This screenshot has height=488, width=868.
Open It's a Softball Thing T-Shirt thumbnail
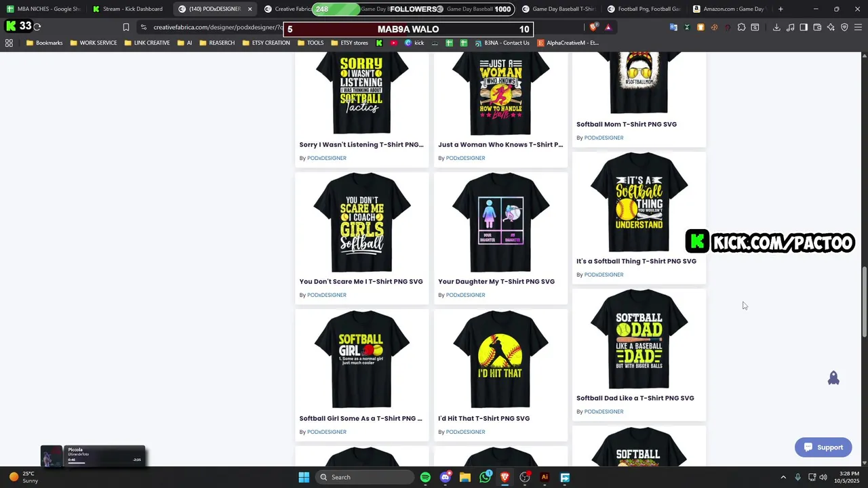639,202
